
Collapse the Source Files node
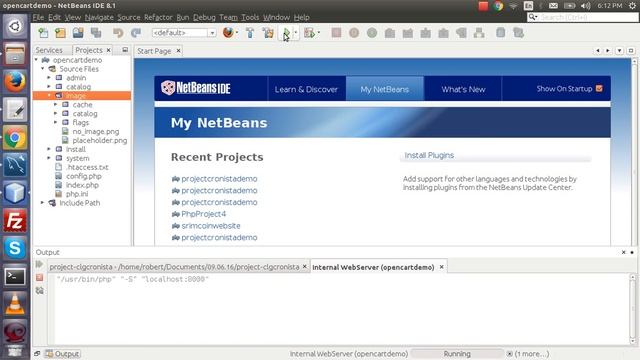[42, 69]
